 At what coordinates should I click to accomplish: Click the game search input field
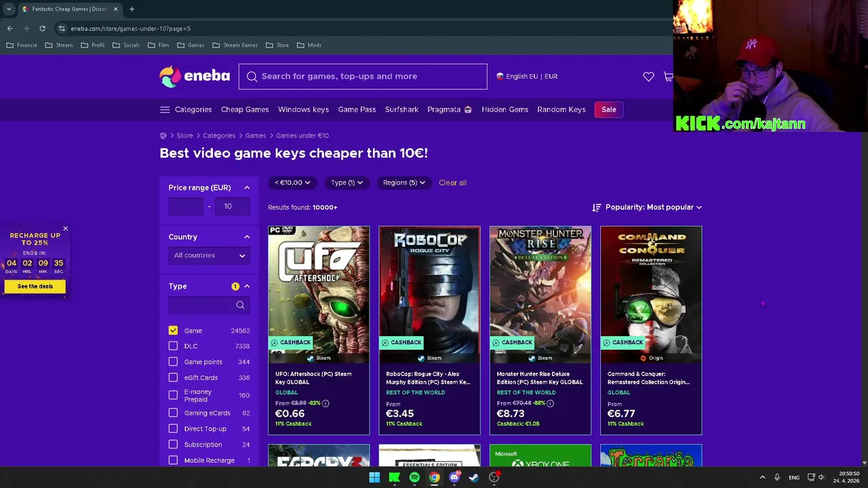(363, 77)
